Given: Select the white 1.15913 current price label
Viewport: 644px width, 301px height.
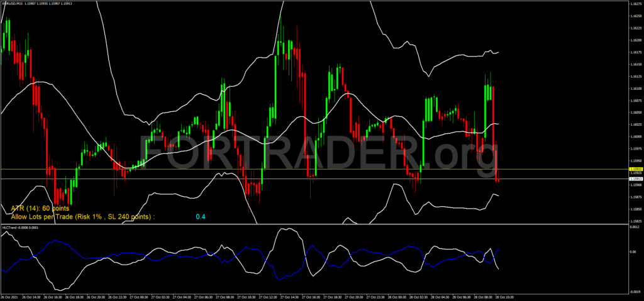Looking at the screenshot, I should coord(635,179).
